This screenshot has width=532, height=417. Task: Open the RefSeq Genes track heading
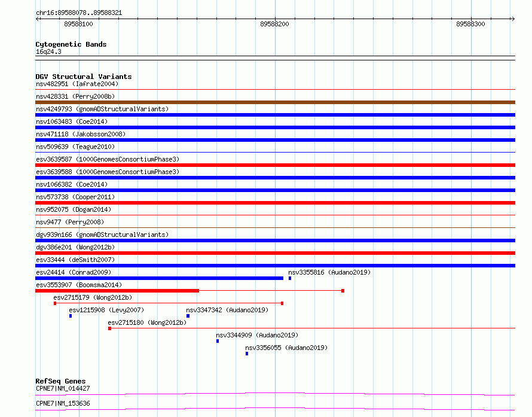(60, 381)
